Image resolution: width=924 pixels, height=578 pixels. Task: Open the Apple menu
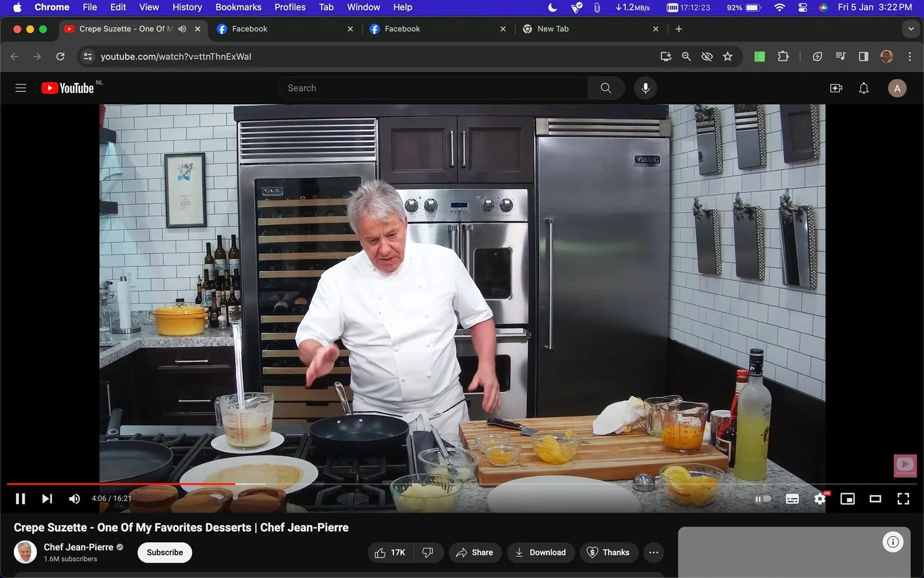tap(17, 7)
